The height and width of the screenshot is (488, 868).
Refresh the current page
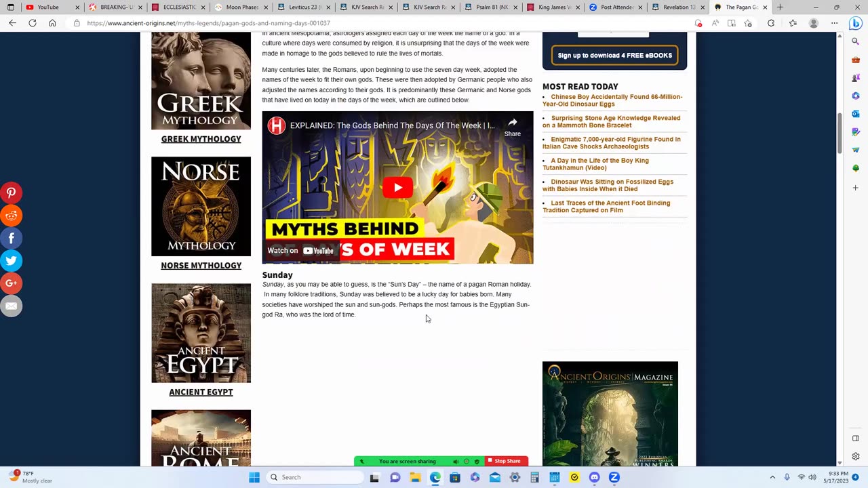32,23
